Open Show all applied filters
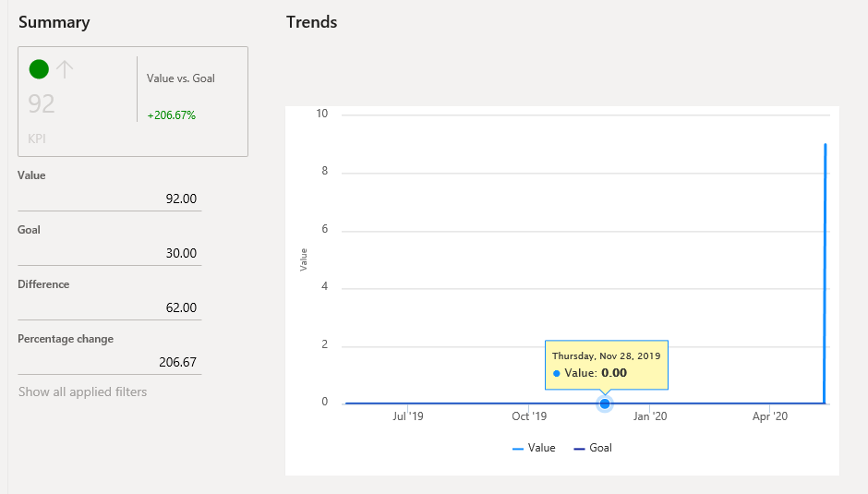This screenshot has height=494, width=868. [82, 392]
